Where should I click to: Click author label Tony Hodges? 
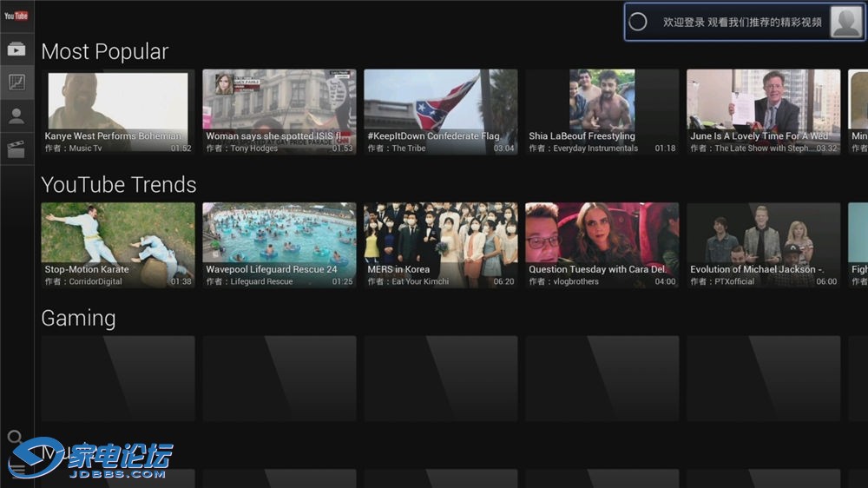[254, 148]
